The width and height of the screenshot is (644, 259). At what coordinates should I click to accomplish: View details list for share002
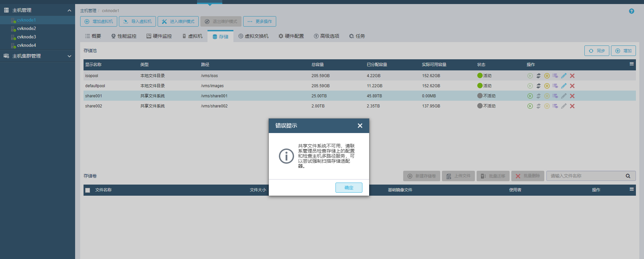point(555,106)
